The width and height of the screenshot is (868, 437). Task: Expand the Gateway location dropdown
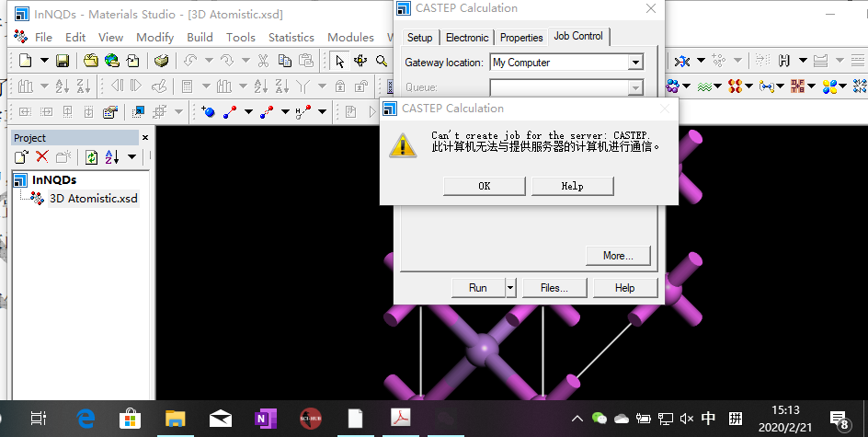pyautogui.click(x=634, y=63)
